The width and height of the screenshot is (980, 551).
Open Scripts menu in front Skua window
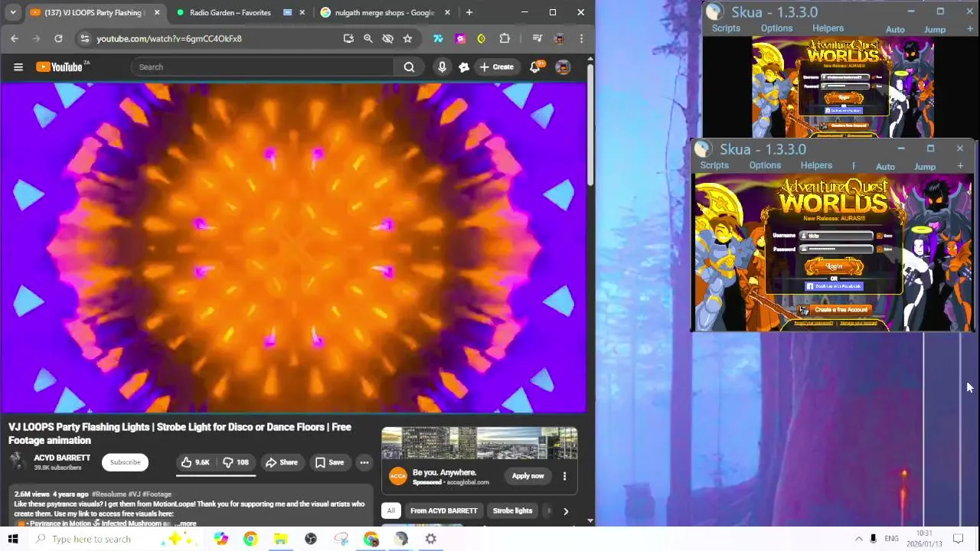[x=714, y=165]
